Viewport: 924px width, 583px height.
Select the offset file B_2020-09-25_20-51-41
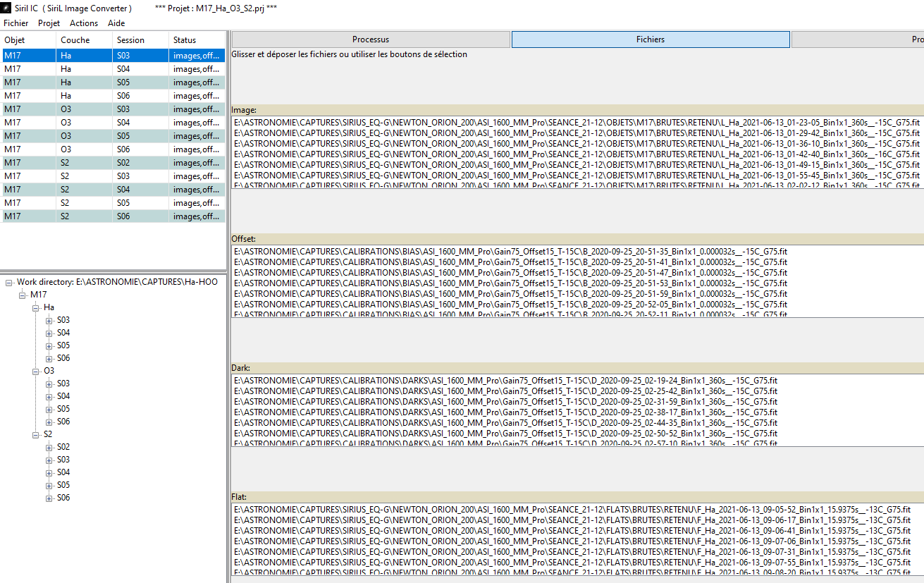click(x=510, y=262)
